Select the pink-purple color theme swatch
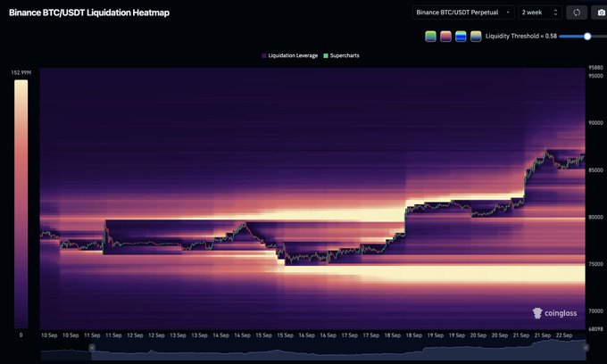The image size is (607, 364). [x=445, y=37]
